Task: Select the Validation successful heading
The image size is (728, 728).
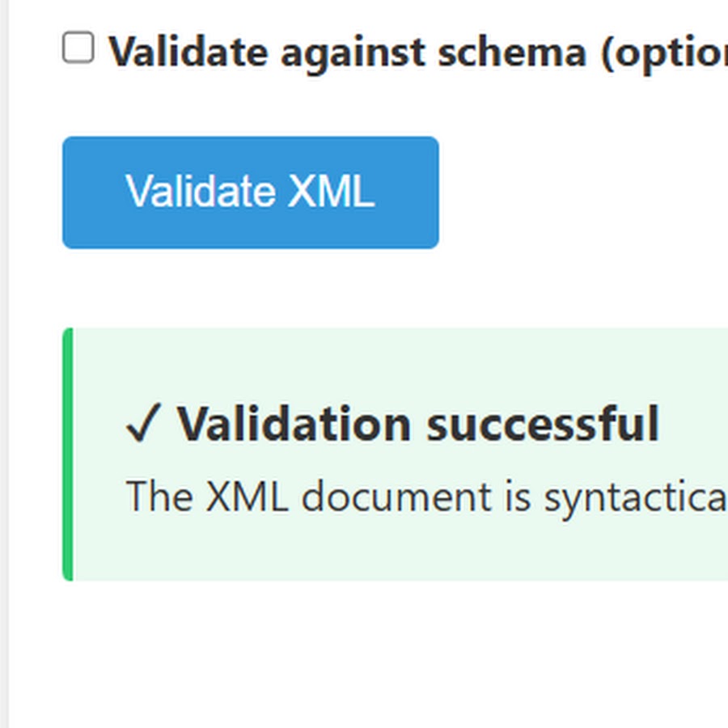Action: 393,423
